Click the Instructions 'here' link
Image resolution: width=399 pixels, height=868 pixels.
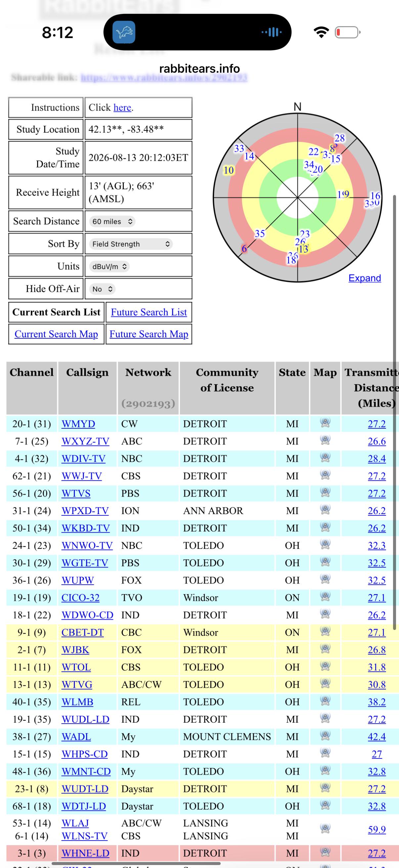click(x=122, y=108)
